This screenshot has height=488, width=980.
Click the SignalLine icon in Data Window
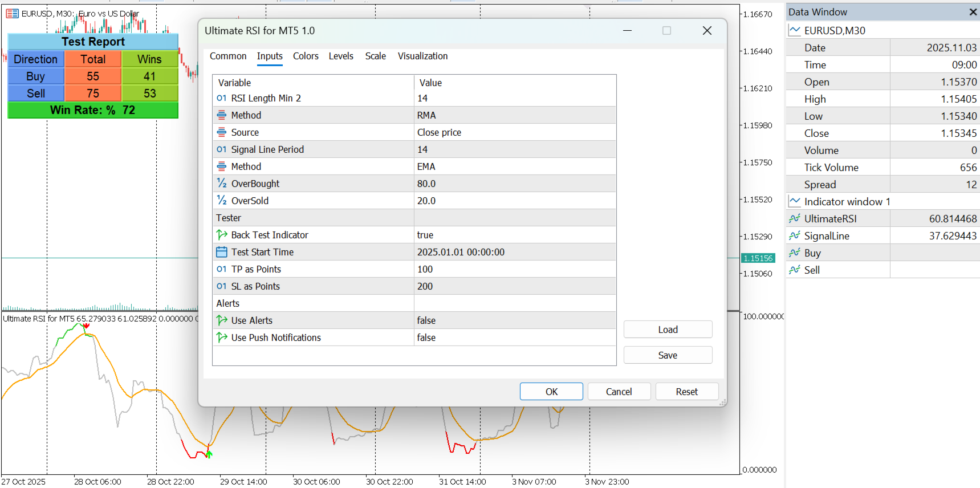pos(794,235)
